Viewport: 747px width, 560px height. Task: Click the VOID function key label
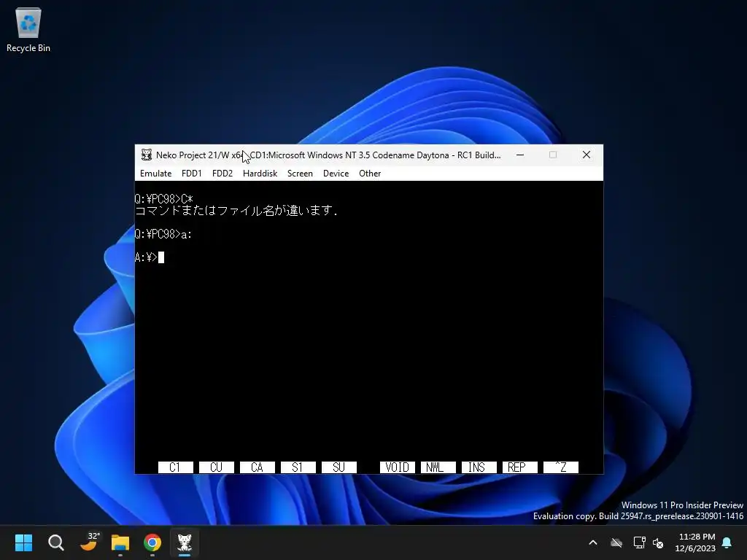[398, 467]
